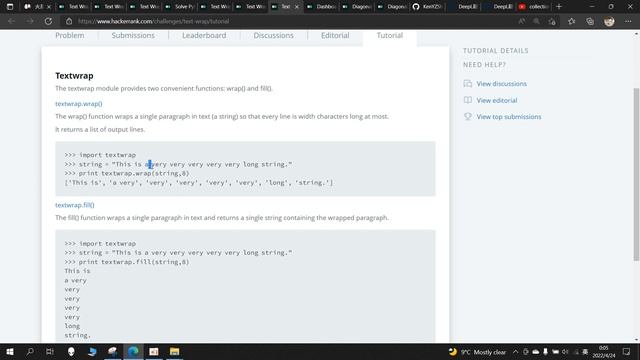Open the tab actions menu icon
This screenshot has width=640, height=360.
click(10, 7)
